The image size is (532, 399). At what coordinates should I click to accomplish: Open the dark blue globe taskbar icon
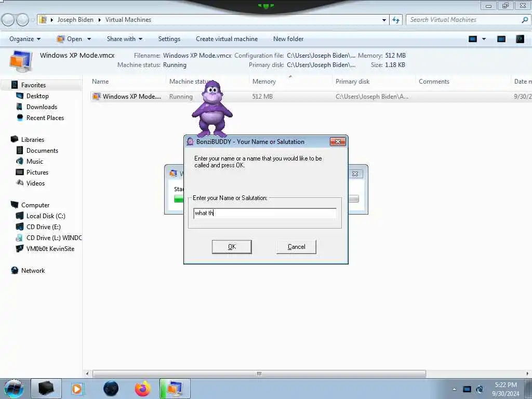pos(111,389)
